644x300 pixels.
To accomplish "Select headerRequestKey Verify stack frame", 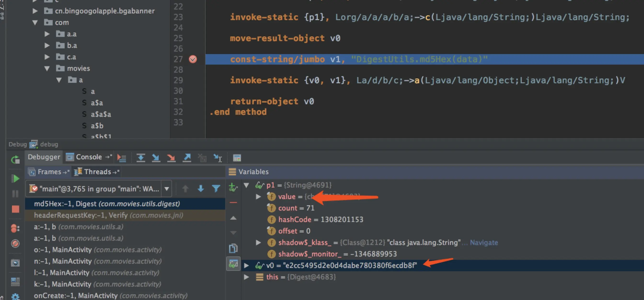I will point(109,215).
